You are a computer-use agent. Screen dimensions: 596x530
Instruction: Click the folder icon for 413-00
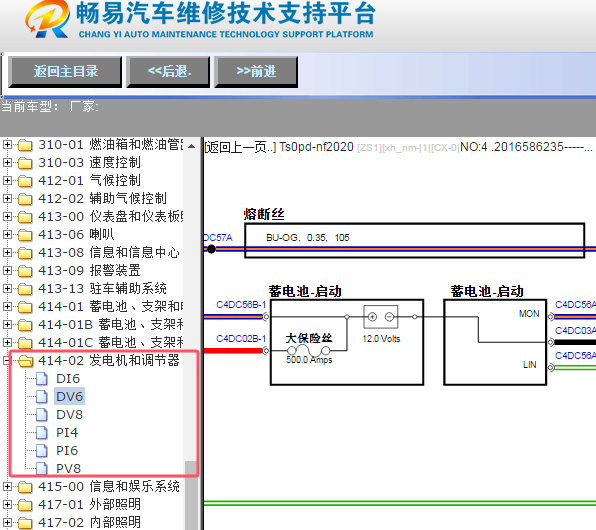tap(25, 217)
